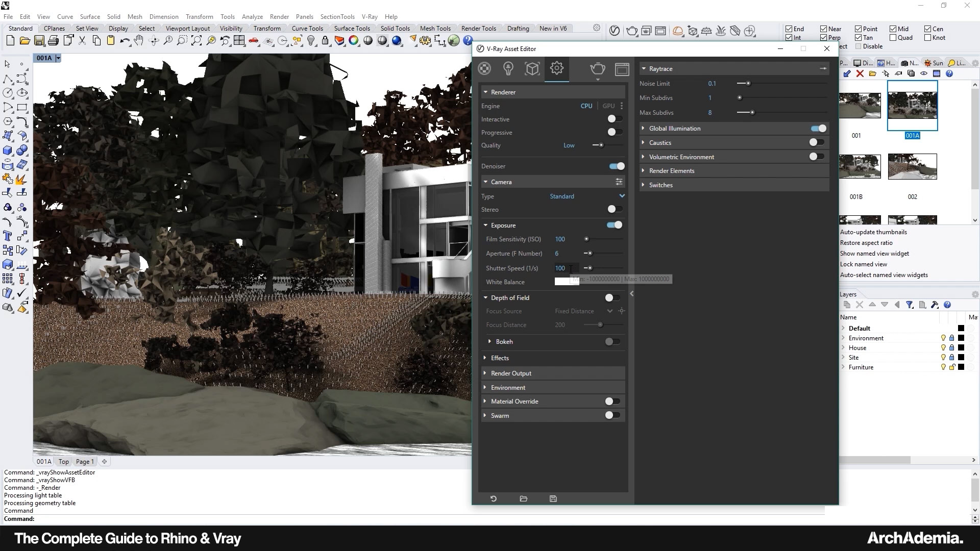
Task: Expand the Render Output section
Action: [x=511, y=373]
